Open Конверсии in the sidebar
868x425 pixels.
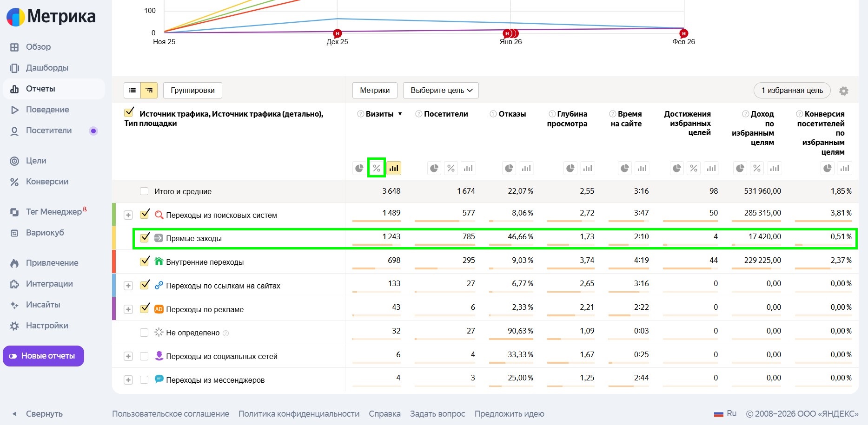(47, 182)
